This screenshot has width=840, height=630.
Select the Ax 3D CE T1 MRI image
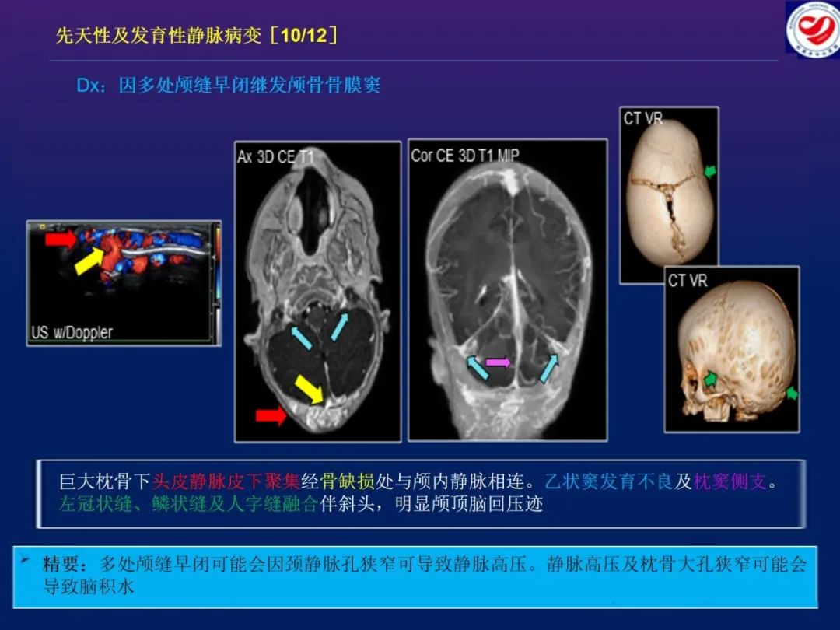tap(317, 292)
